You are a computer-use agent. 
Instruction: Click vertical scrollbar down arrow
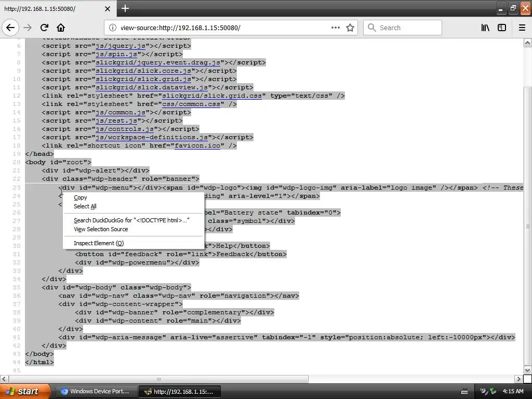pos(528,370)
